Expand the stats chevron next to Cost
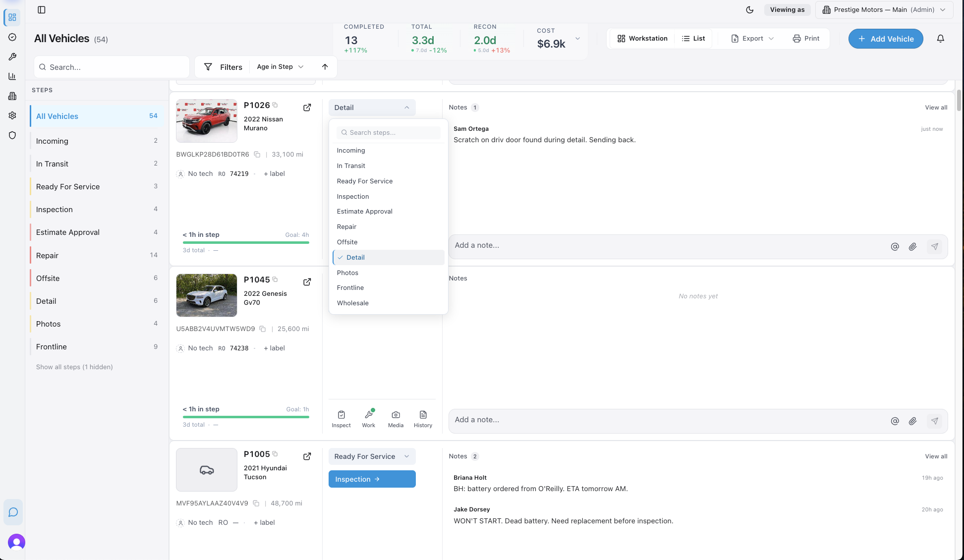The width and height of the screenshot is (964, 560). (577, 39)
